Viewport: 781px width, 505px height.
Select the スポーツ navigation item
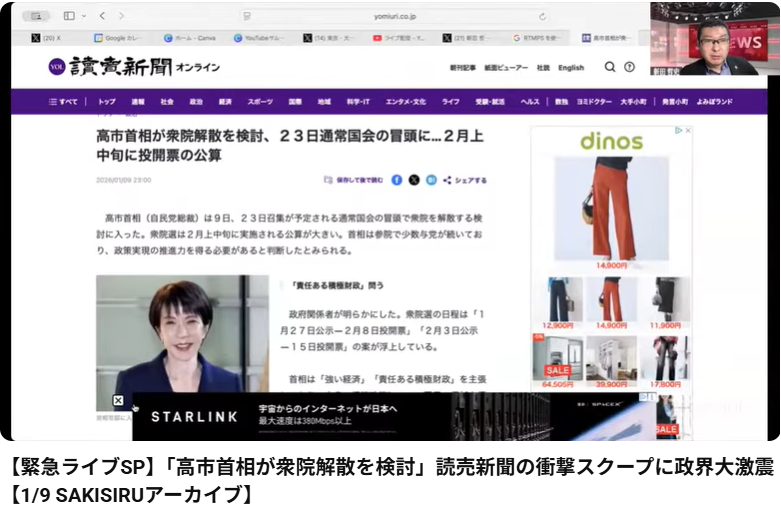260,101
